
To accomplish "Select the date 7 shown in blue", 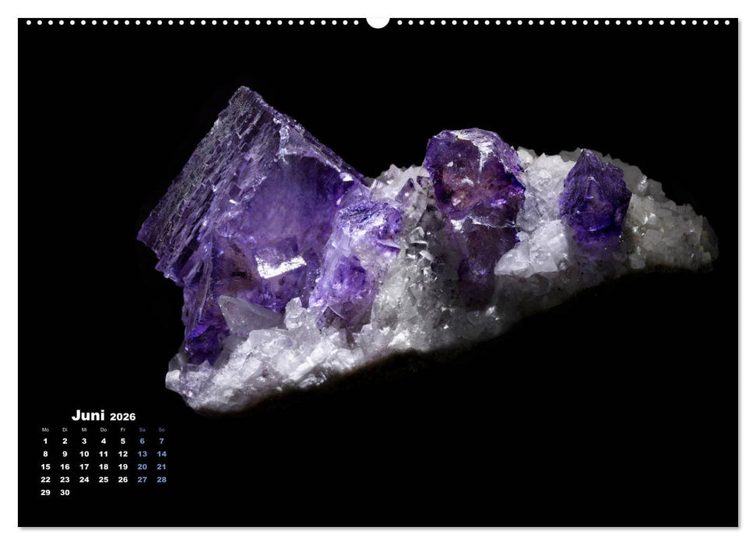I will coord(162,441).
